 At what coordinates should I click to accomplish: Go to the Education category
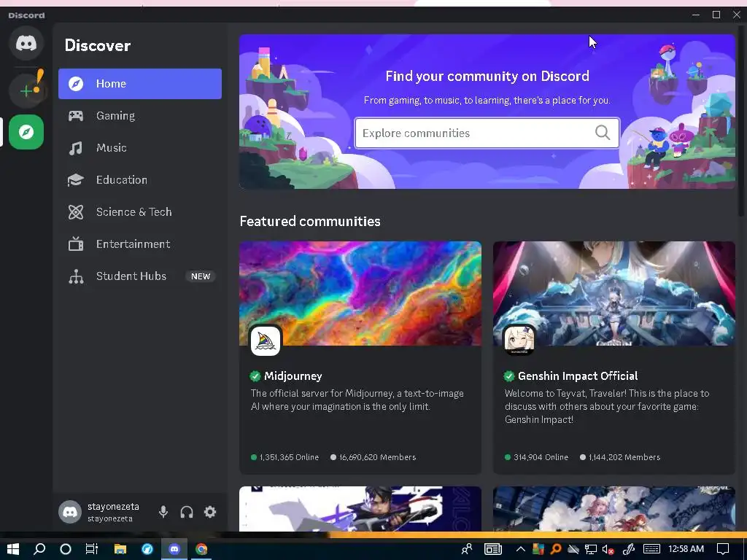click(x=140, y=180)
